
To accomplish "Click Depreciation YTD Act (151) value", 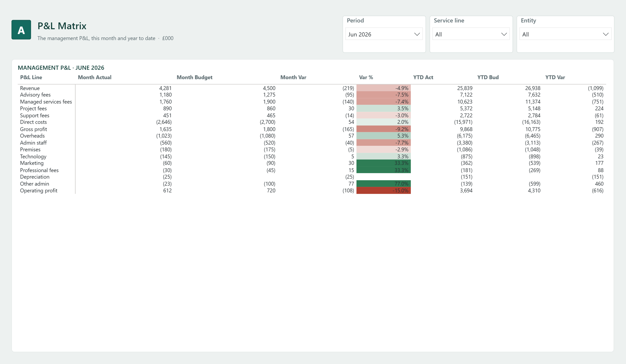I will [466, 177].
